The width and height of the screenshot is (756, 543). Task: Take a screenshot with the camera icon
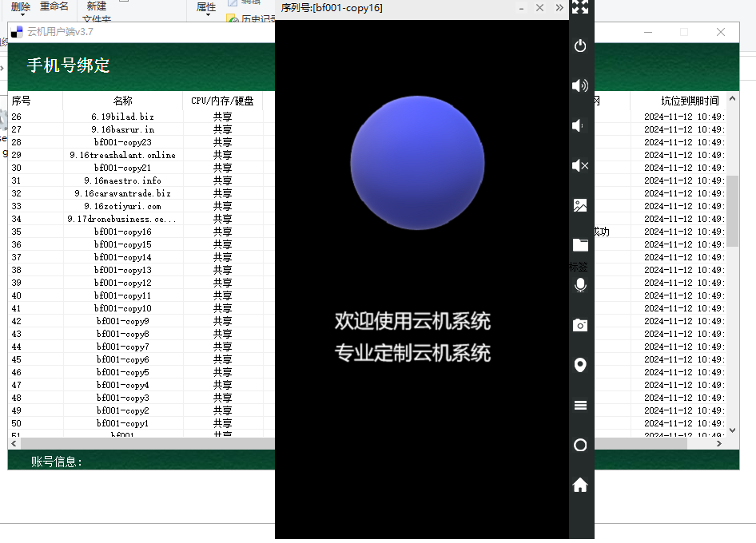click(580, 325)
